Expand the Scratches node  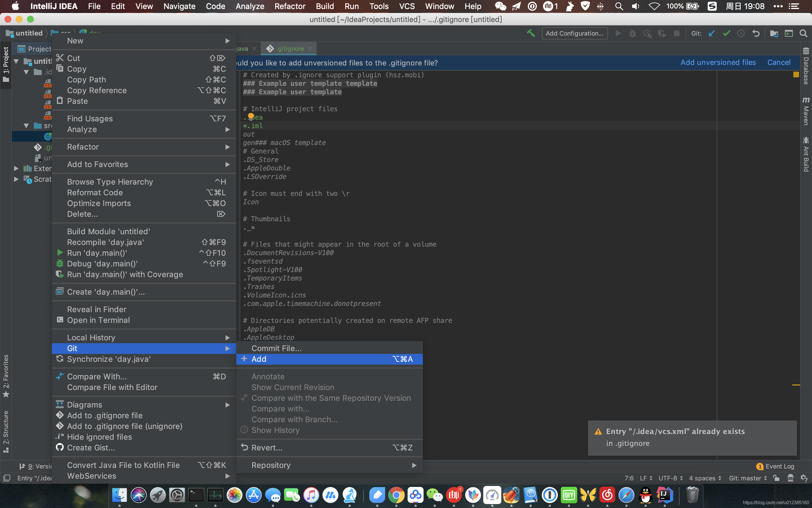16,179
